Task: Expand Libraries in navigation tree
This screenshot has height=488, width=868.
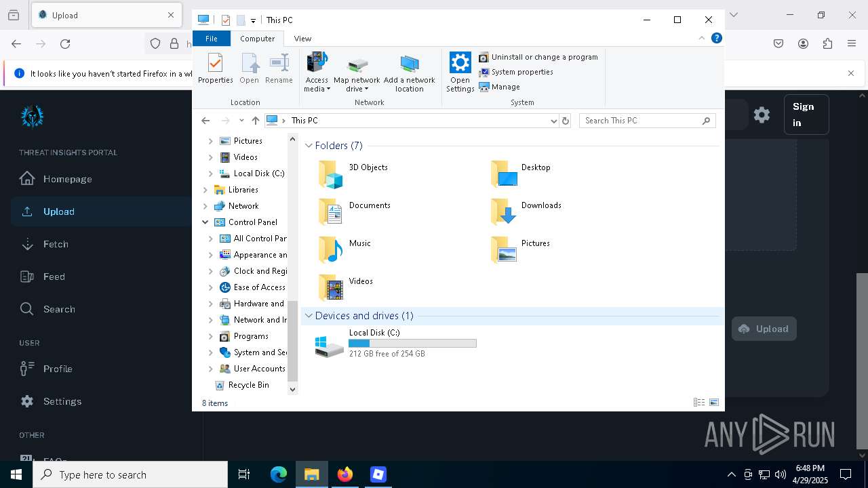Action: point(205,190)
